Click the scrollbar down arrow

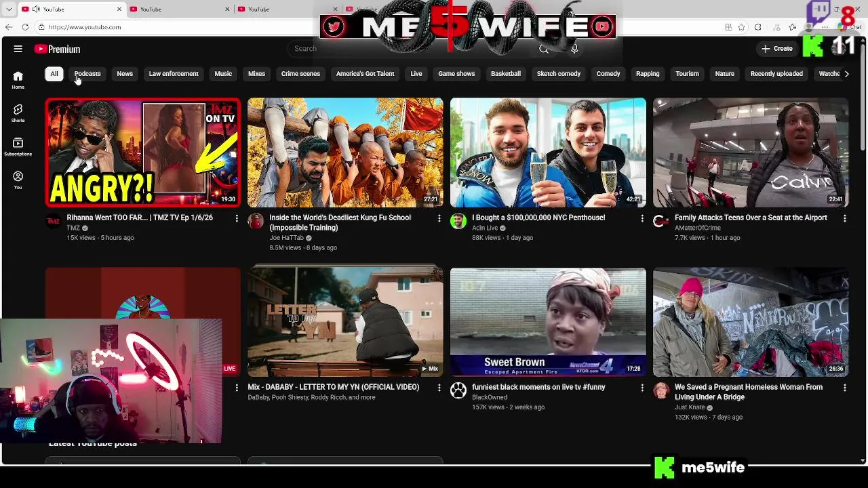tap(863, 461)
